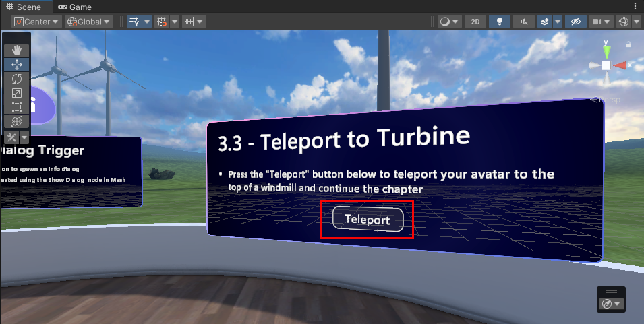Click the green Y axis gizmo cone
Viewport: 644px width, 324px height.
[x=606, y=51]
